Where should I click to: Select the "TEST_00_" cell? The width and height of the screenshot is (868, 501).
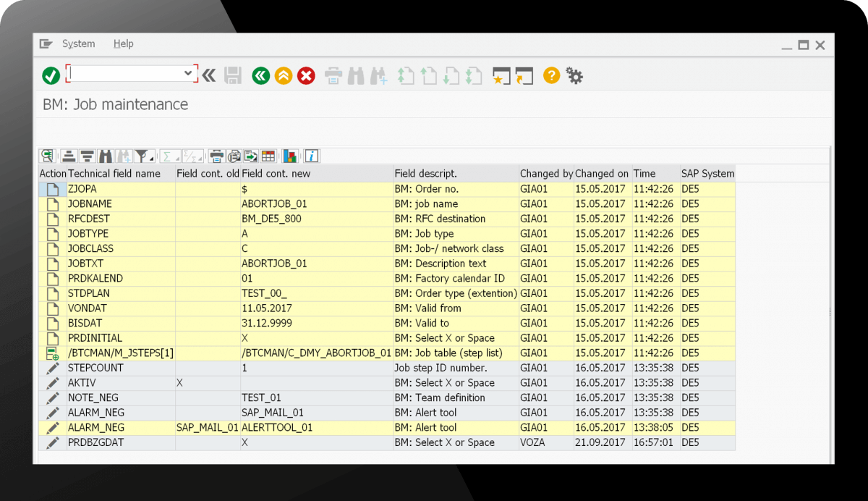tap(317, 293)
